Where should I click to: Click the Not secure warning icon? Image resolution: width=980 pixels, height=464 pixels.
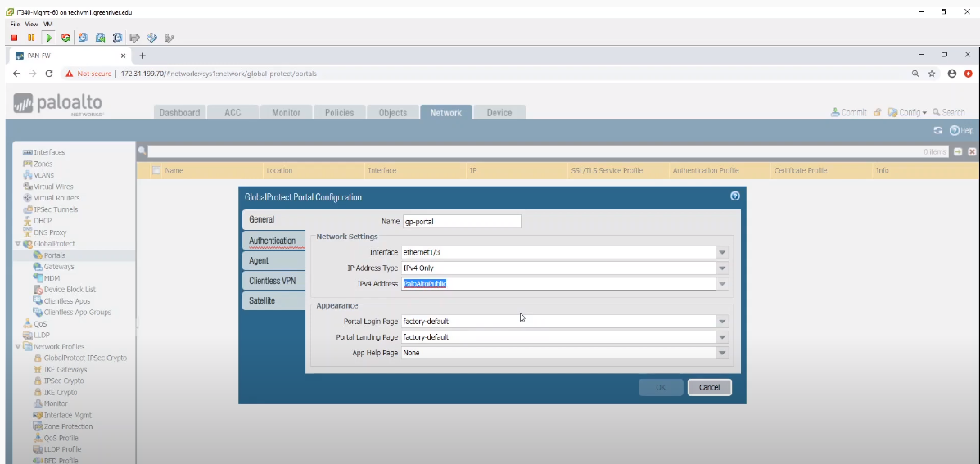click(69, 74)
